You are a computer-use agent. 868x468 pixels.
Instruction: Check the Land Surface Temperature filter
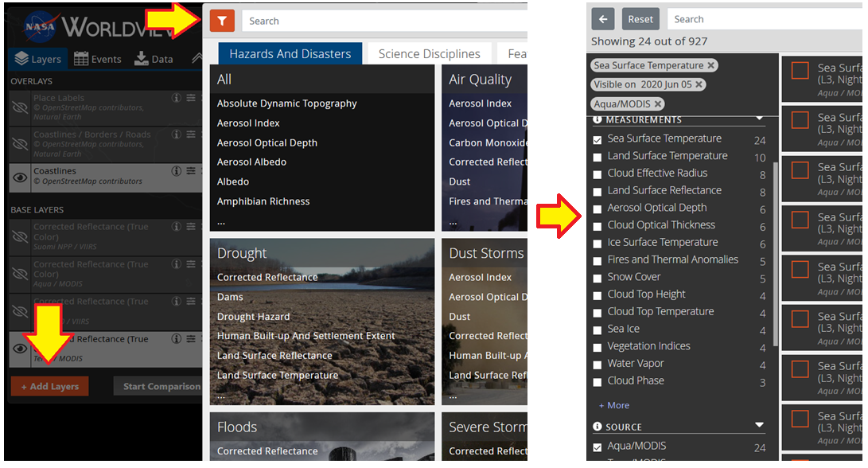coord(597,158)
